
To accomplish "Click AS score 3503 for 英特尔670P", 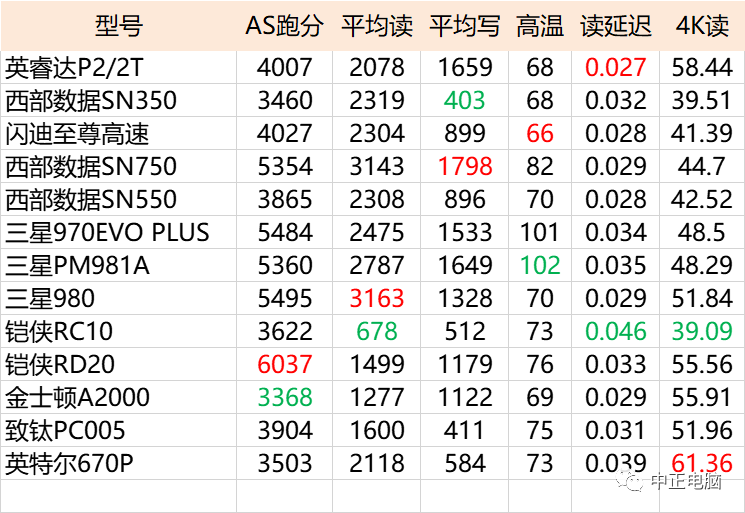I will click(285, 463).
